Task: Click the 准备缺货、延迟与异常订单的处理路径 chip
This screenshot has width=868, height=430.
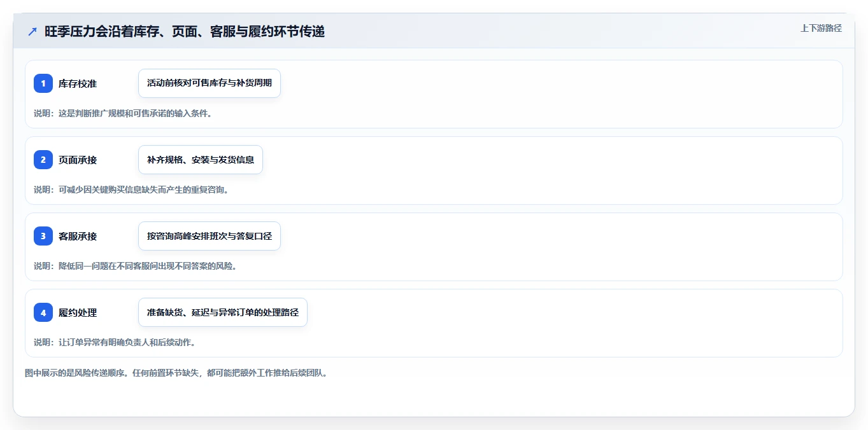Action: [x=223, y=312]
